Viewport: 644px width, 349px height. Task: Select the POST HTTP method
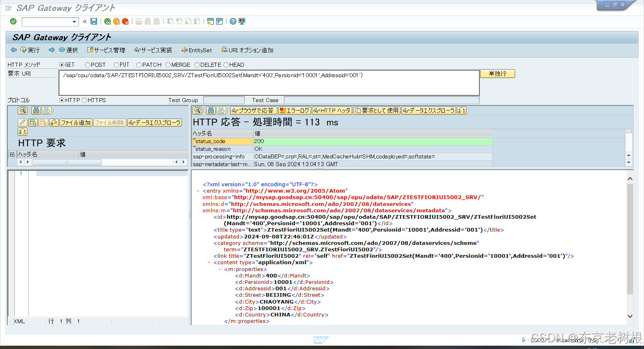coord(87,65)
